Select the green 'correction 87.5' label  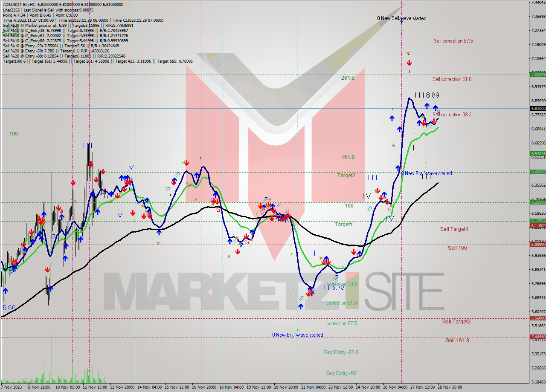pos(342,324)
